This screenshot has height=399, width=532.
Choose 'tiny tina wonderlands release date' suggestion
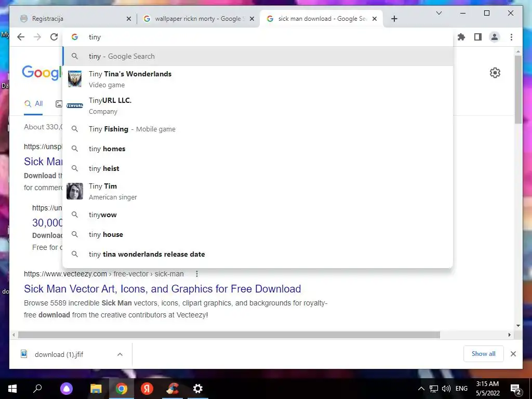pyautogui.click(x=258, y=254)
